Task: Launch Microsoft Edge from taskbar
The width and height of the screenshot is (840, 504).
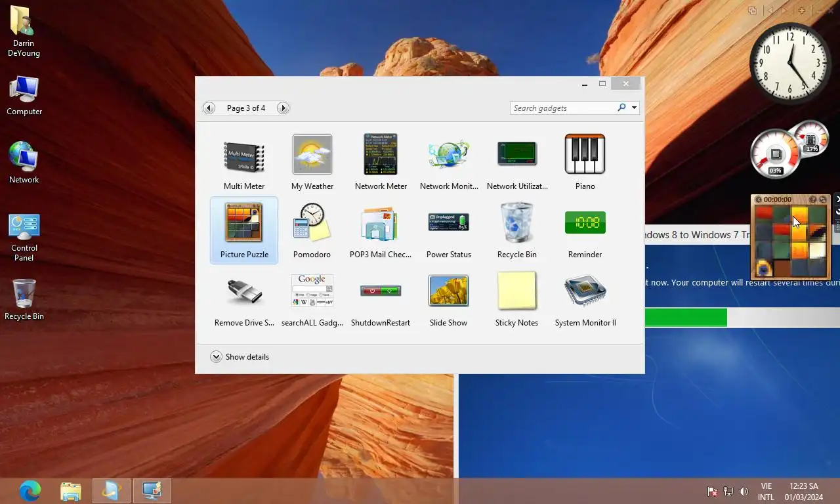Action: 30,491
